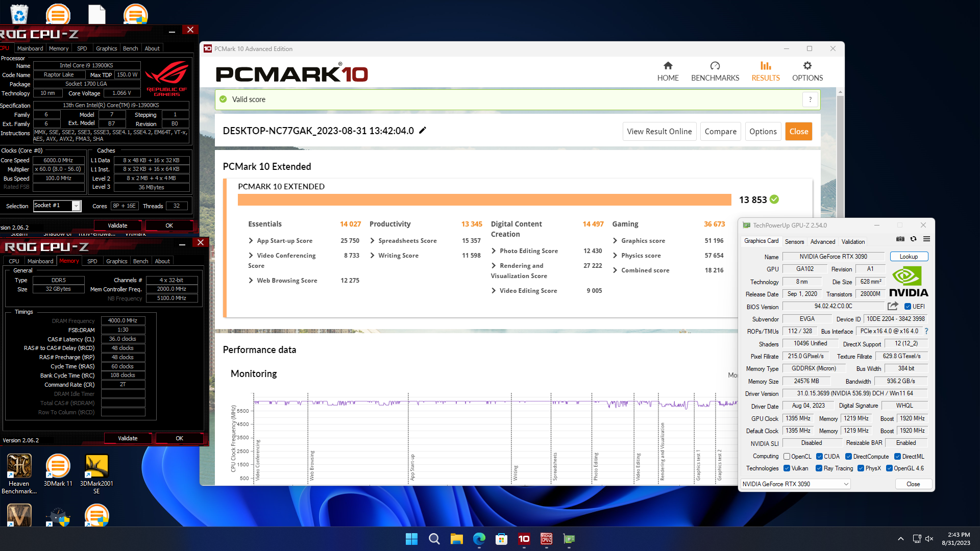Switch to PCMark 10 taskbar icon
The height and width of the screenshot is (551, 980).
coord(524,539)
